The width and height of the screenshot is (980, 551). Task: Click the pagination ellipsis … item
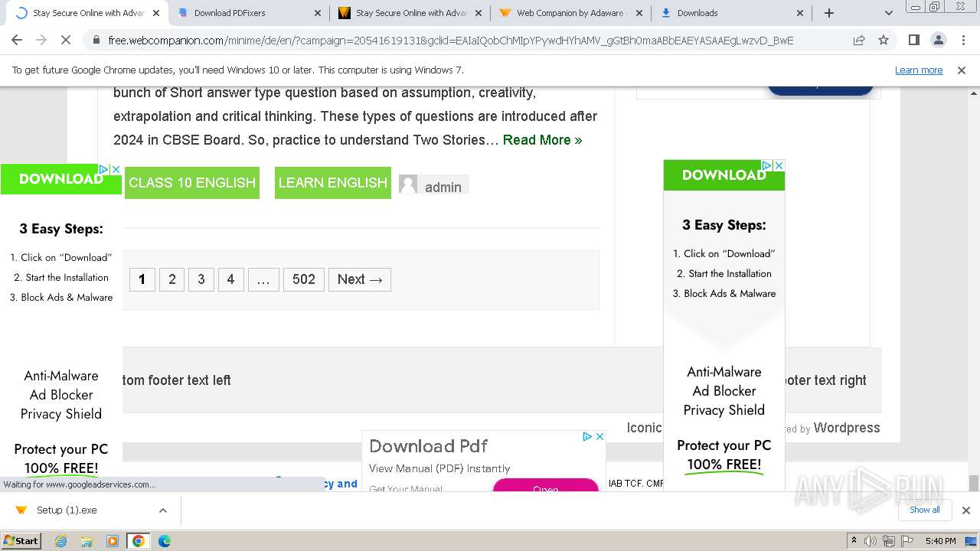tap(263, 279)
